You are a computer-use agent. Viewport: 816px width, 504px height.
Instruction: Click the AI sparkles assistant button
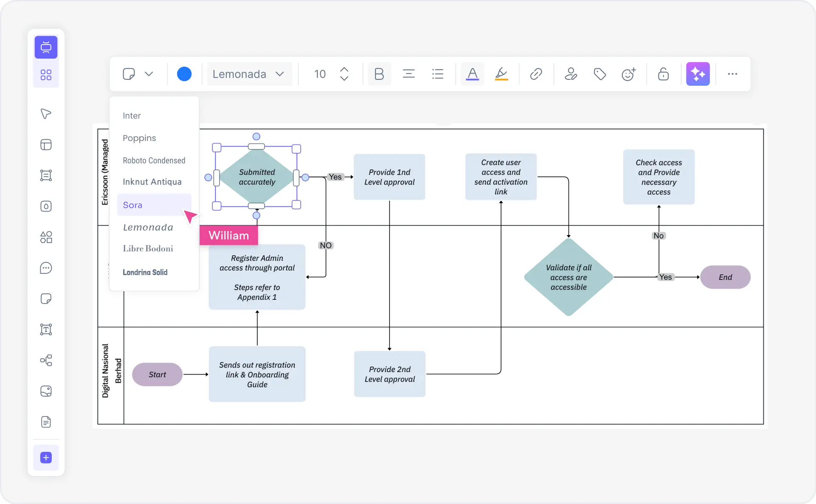697,74
